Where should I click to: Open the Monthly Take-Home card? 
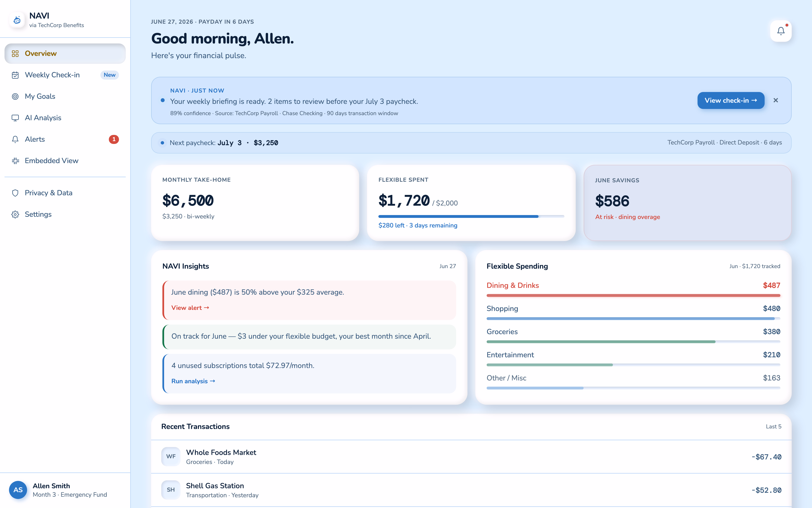coord(255,203)
